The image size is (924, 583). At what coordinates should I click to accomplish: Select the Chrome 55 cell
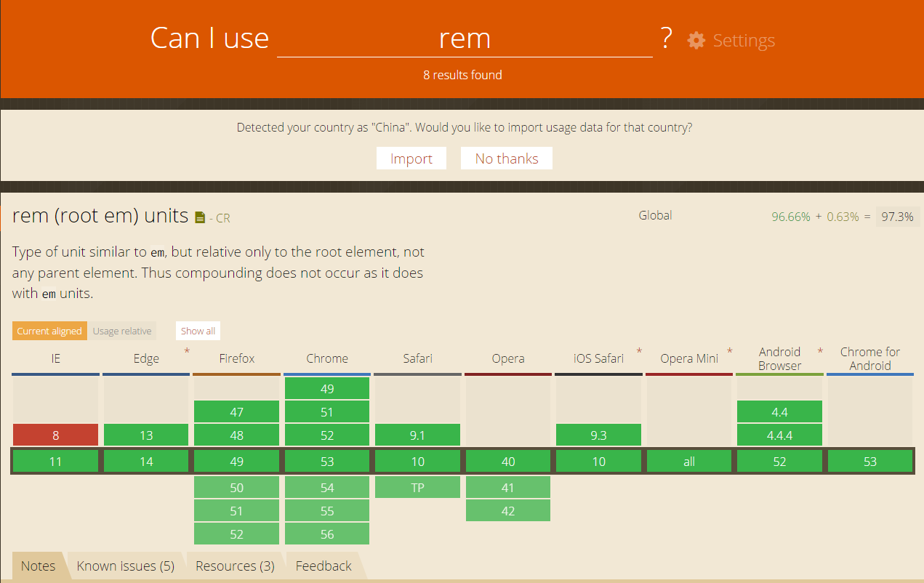[x=327, y=511]
